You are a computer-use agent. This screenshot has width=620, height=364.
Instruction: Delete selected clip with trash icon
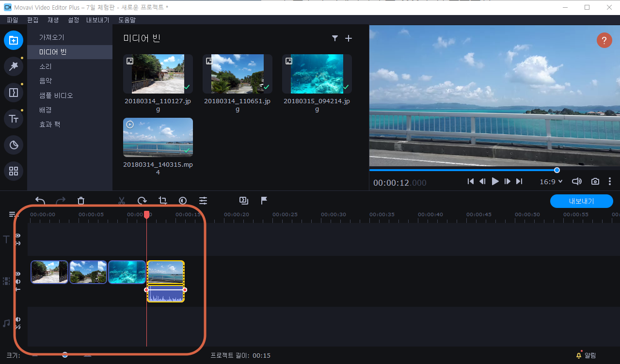(81, 201)
